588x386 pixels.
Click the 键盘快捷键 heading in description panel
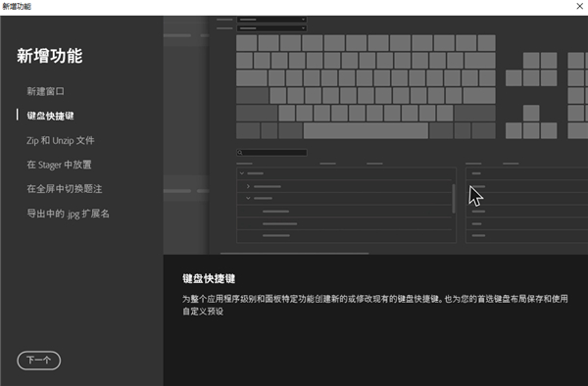point(209,278)
